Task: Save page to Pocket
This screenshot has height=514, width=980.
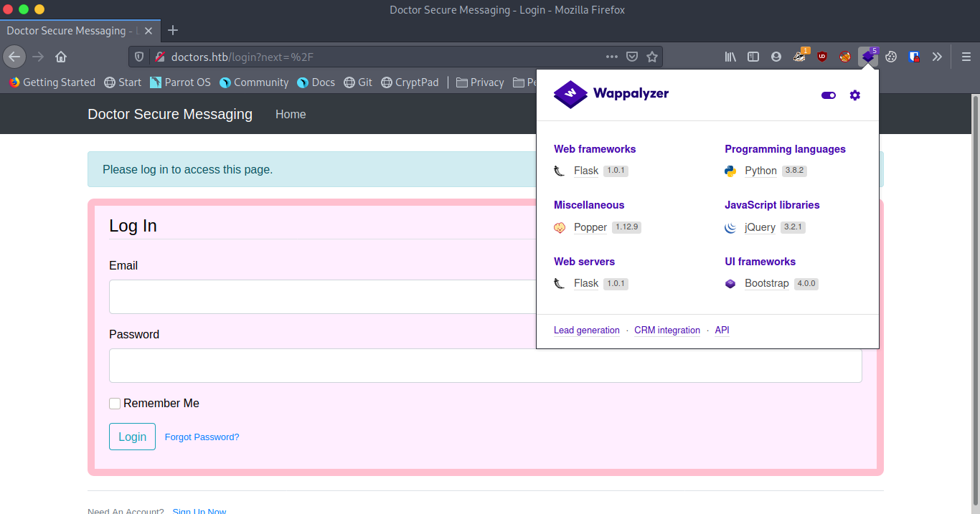Action: coord(632,57)
